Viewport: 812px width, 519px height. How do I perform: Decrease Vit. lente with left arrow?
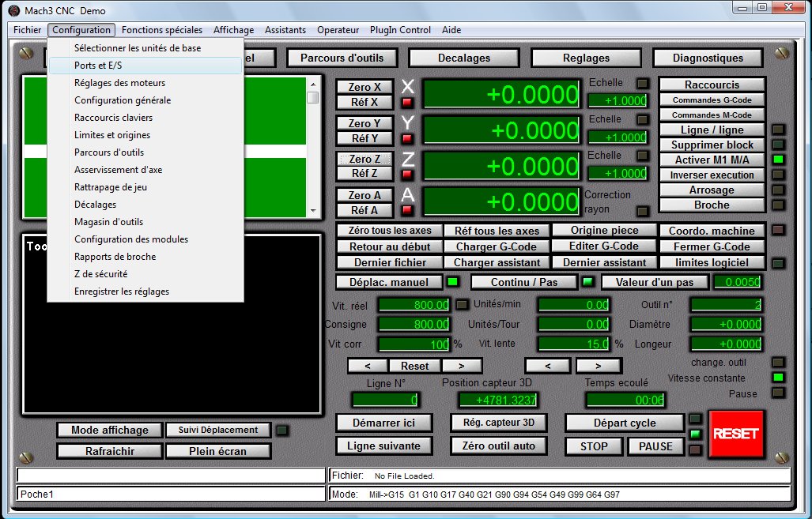click(548, 366)
